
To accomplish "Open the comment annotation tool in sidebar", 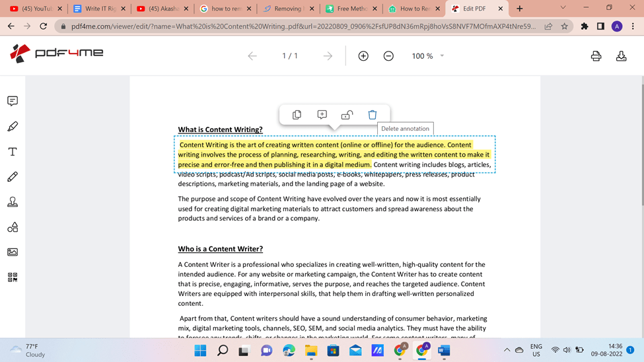I will pyautogui.click(x=13, y=101).
